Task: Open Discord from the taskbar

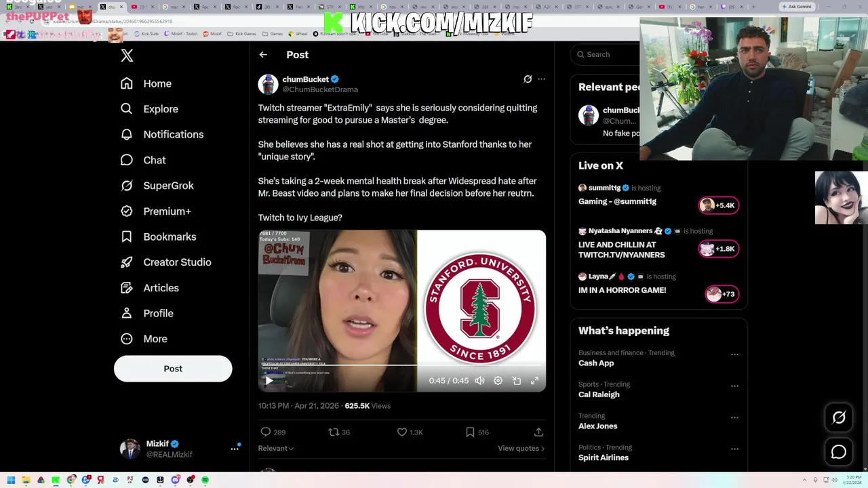Action: coord(175,480)
